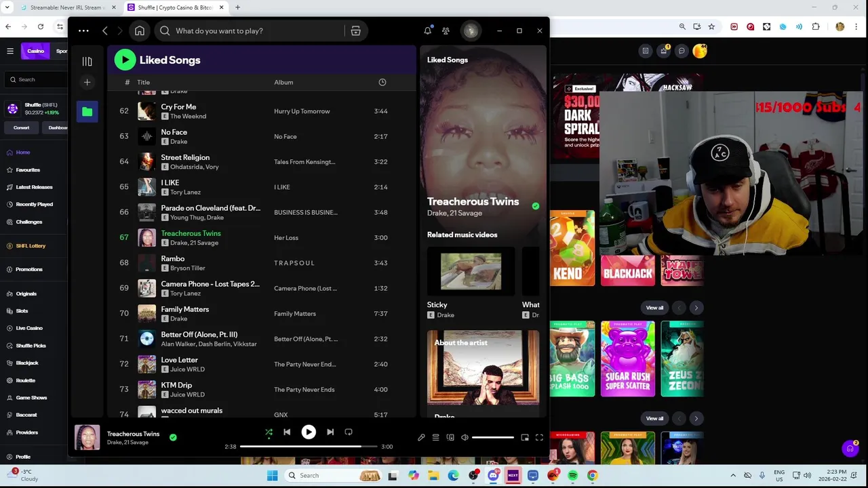Go back in Spotify navigation

(105, 30)
